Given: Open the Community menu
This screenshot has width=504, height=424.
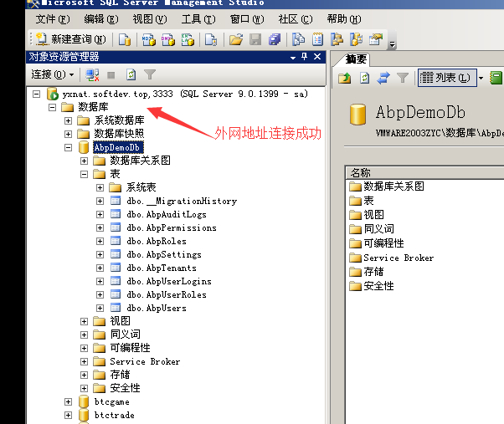Looking at the screenshot, I should pyautogui.click(x=296, y=19).
